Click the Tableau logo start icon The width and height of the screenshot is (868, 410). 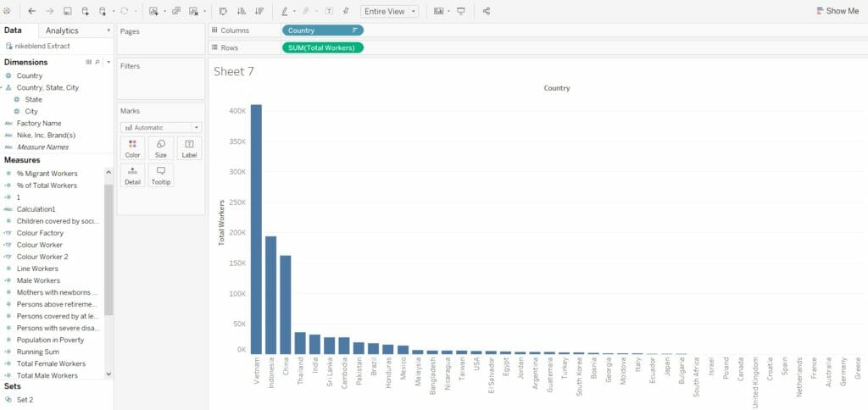(7, 11)
